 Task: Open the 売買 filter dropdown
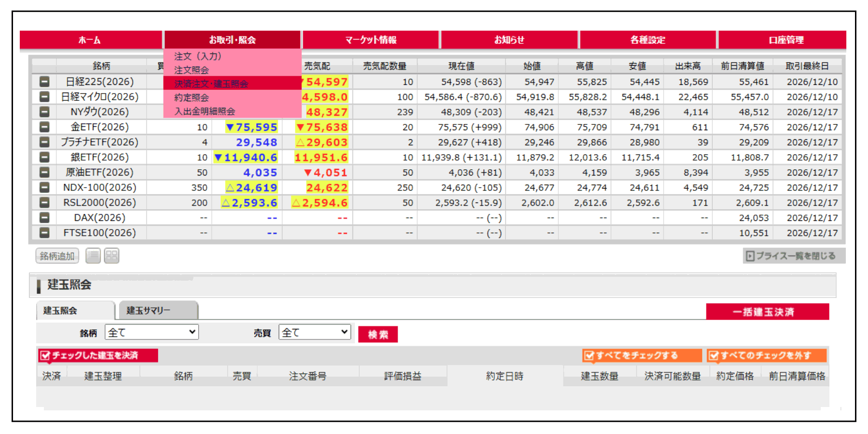tap(314, 332)
